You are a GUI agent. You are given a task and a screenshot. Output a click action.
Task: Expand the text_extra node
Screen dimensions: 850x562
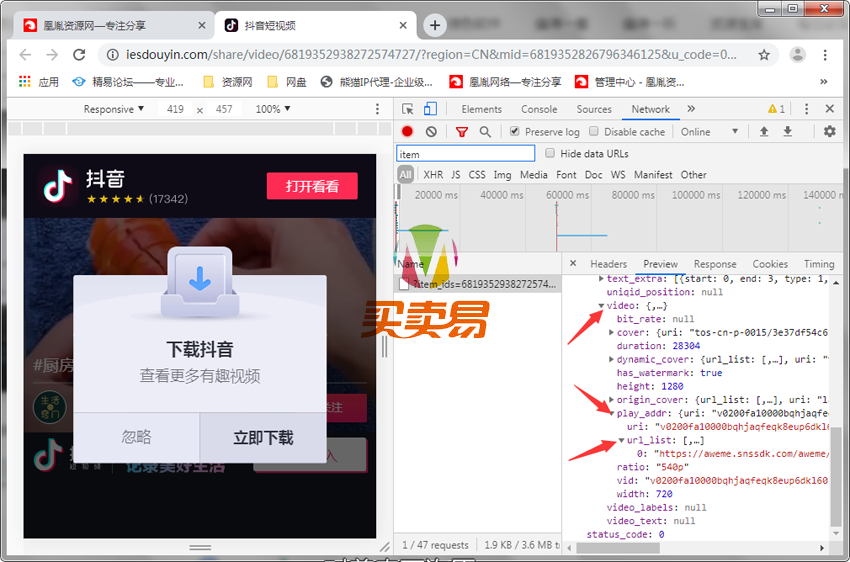click(601, 279)
